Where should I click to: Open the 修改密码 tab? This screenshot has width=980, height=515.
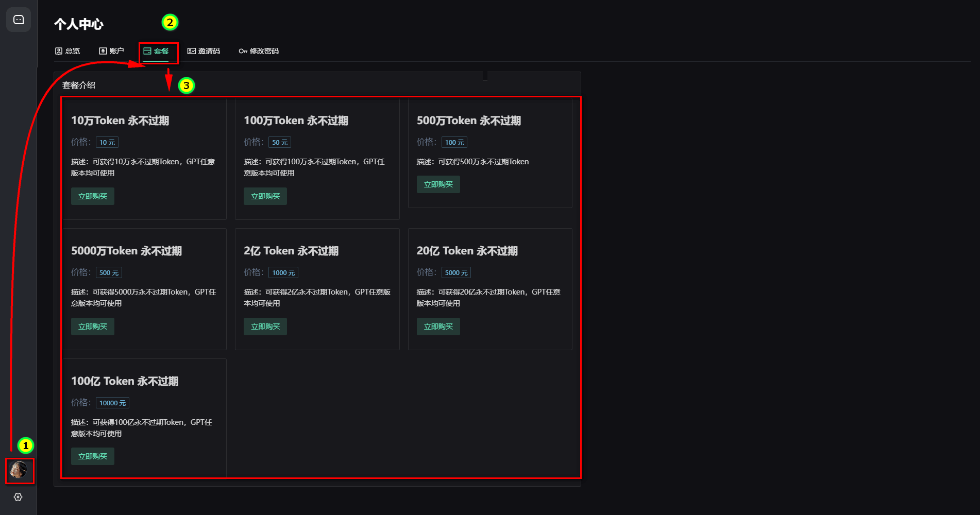259,51
